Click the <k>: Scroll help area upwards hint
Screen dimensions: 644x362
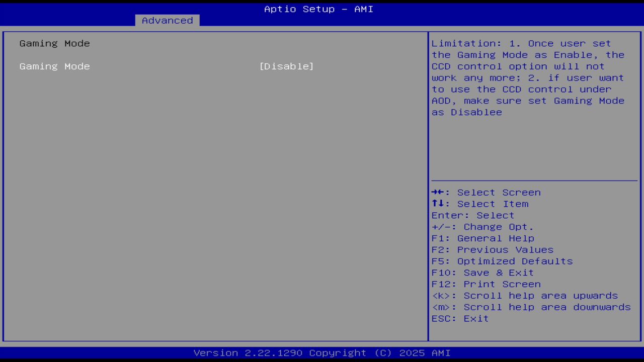(525, 296)
